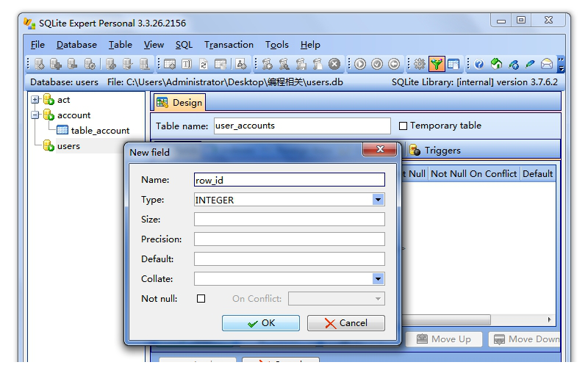Open the SQL menu

click(184, 45)
